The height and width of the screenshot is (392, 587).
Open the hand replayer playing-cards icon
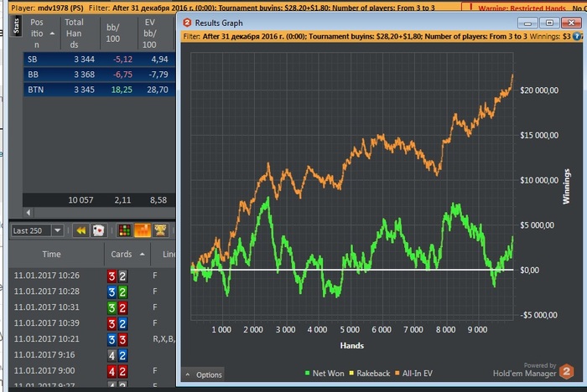tap(98, 231)
